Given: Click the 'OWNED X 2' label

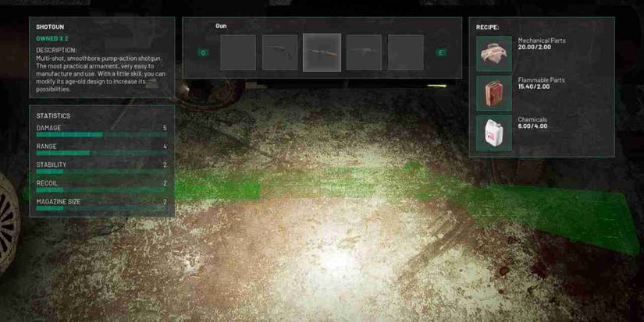Looking at the screenshot, I should pyautogui.click(x=52, y=38).
